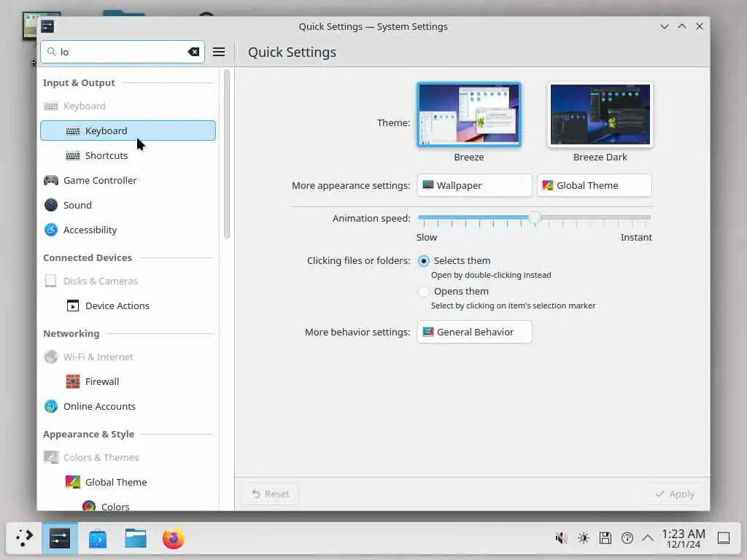Click the circular question-mark tray icon
Screen dimensions: 747x560
627,538
